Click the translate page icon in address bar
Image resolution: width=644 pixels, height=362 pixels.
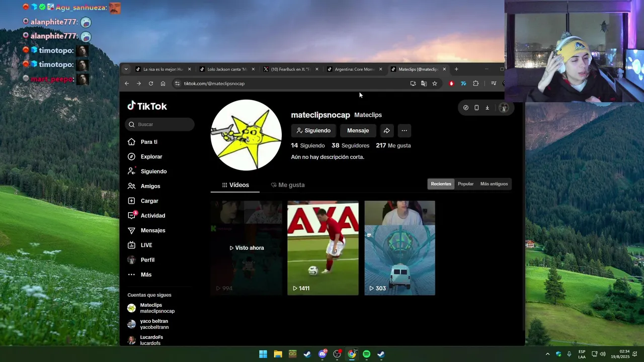(424, 83)
